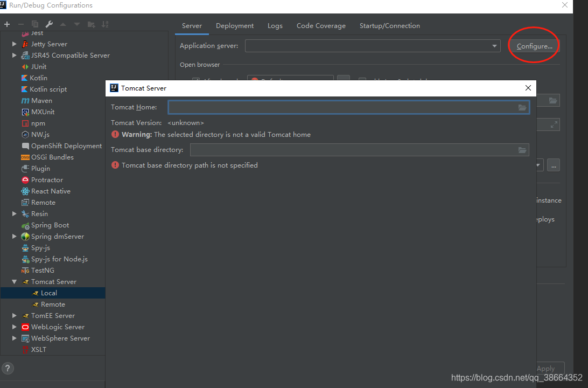This screenshot has width=588, height=388.
Task: Click the OSGi Bundles icon
Action: tap(25, 157)
